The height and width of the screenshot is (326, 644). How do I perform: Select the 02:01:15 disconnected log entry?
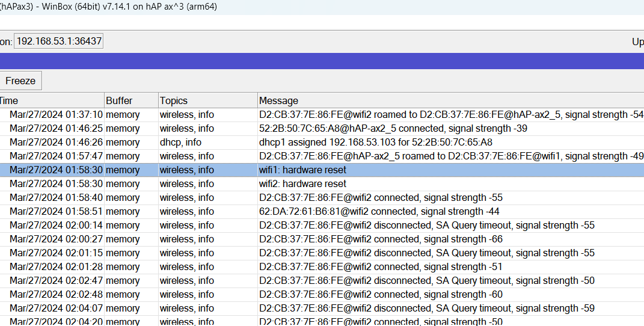pos(426,253)
